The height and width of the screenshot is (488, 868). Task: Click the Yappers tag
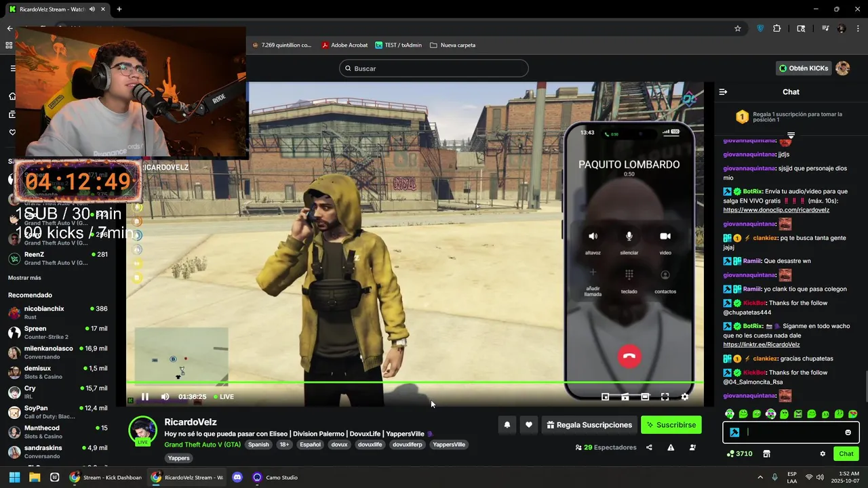(179, 458)
